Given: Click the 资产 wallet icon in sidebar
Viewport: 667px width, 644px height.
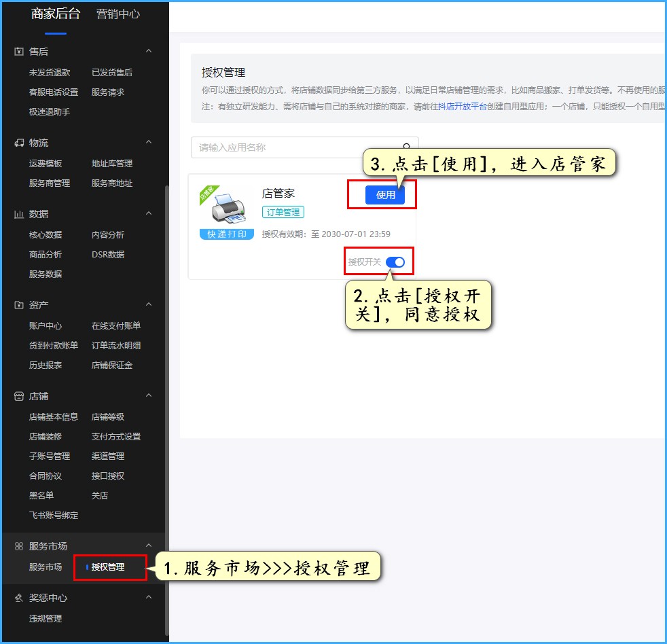Looking at the screenshot, I should 19,305.
